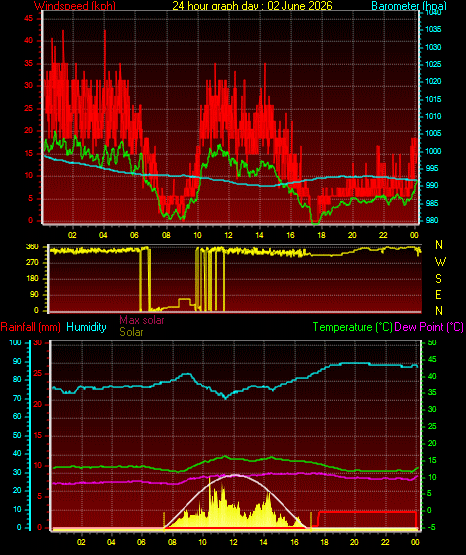Image resolution: width=466 pixels, height=555 pixels.
Task: Click the 'Rainfall (mm)' legend label
Action: click(x=30, y=327)
